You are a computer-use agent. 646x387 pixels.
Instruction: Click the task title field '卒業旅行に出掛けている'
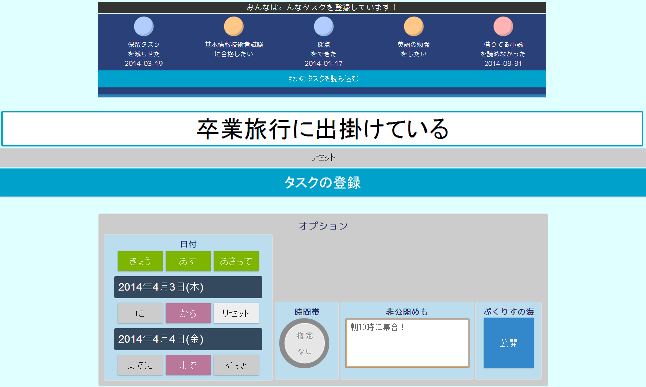pyautogui.click(x=322, y=129)
